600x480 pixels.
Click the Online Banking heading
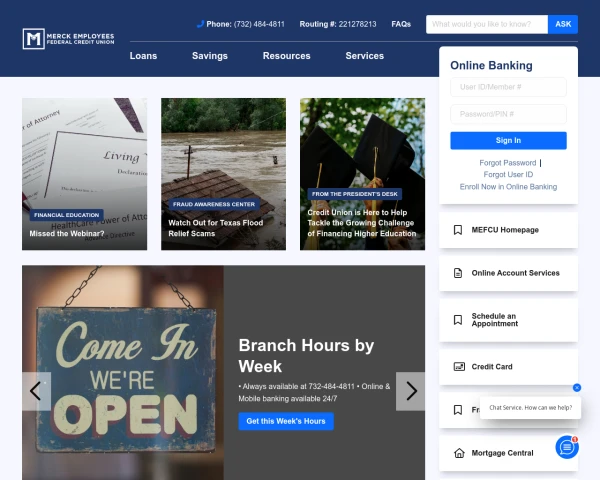(491, 65)
